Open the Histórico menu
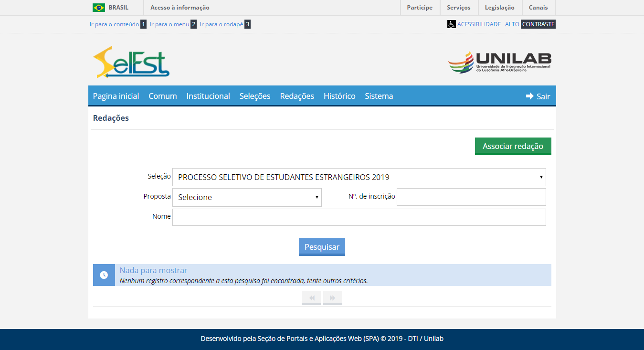Image resolution: width=644 pixels, height=350 pixels. [339, 95]
